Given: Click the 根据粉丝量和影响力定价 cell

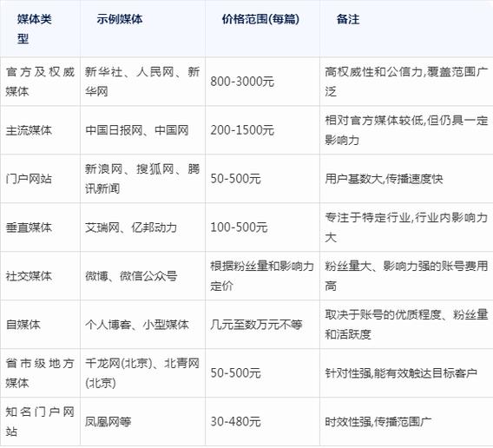Looking at the screenshot, I should point(262,276).
